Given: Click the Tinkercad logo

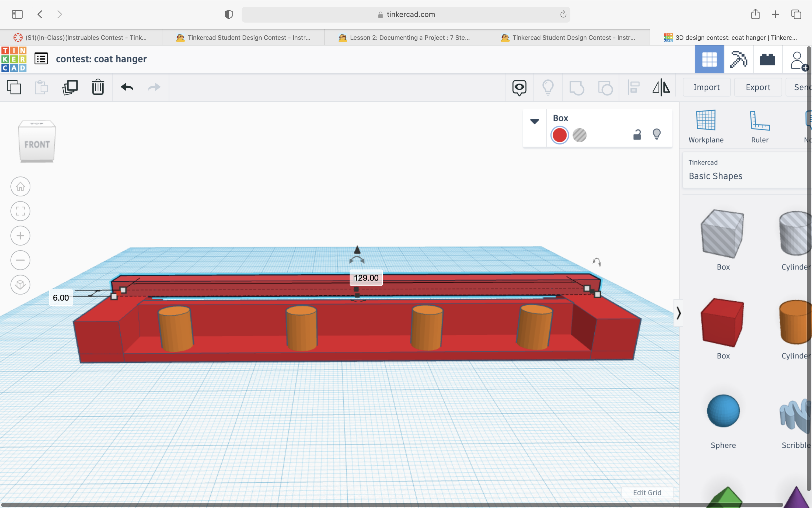Looking at the screenshot, I should [x=14, y=59].
